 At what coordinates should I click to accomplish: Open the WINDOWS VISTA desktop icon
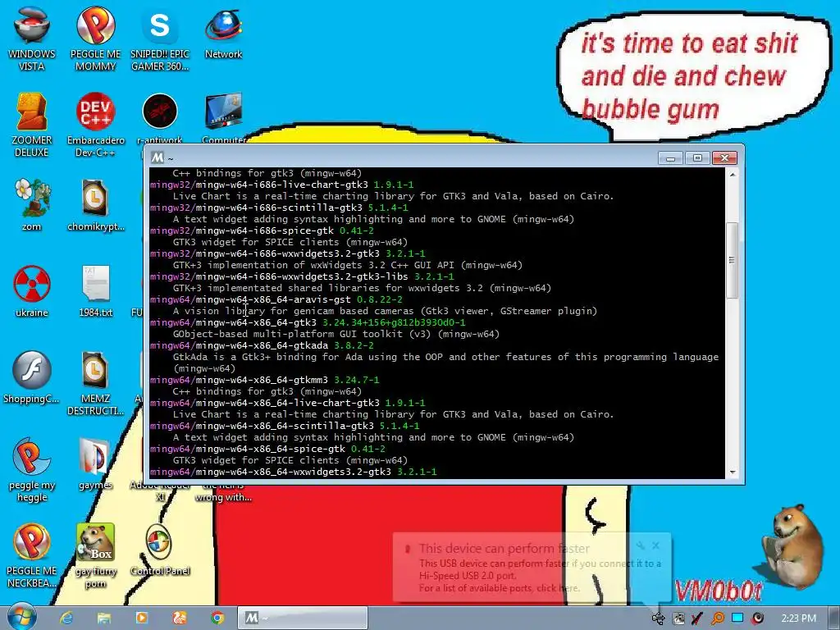click(x=32, y=38)
